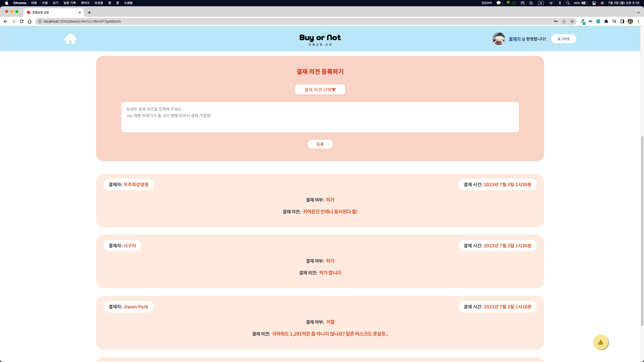644x362 pixels.
Task: Click the yellow scroll-to-top arrow button
Action: [601, 342]
